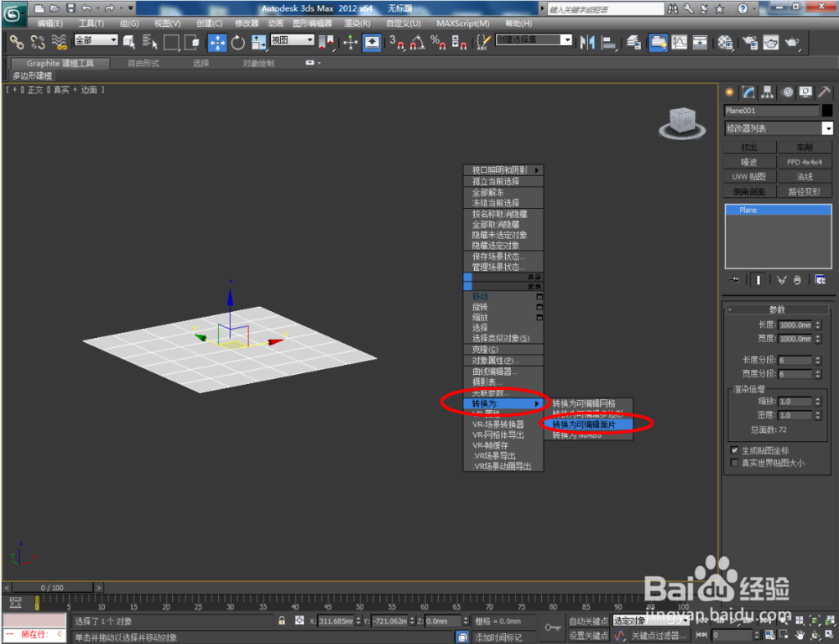Select the Link tool in main toolbar
The height and width of the screenshot is (644, 839).
(17, 42)
